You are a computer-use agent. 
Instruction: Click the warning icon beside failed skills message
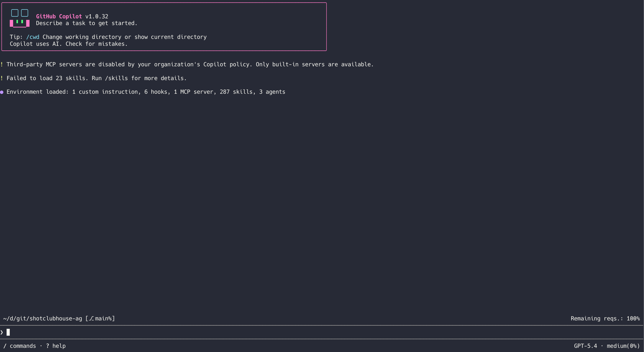click(x=2, y=78)
